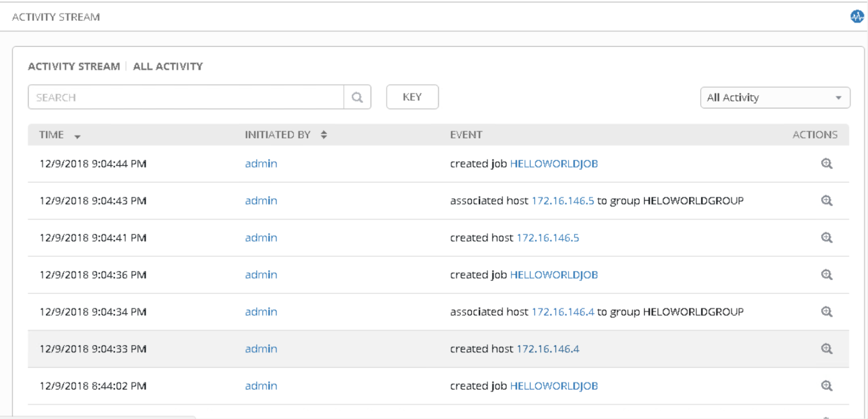Click timestamp 12/9/2018 9:04:44 PM
The width and height of the screenshot is (868, 419).
pyautogui.click(x=93, y=164)
